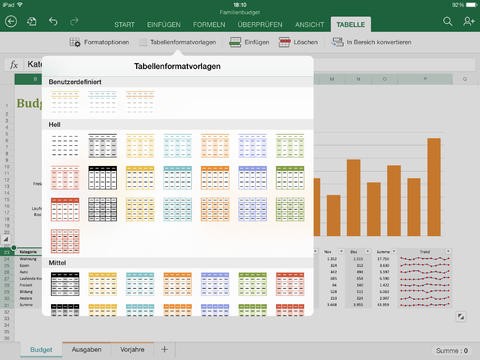The height and width of the screenshot is (360, 480).
Task: Tap the select-all corner triangle
Action: click(x=6, y=239)
